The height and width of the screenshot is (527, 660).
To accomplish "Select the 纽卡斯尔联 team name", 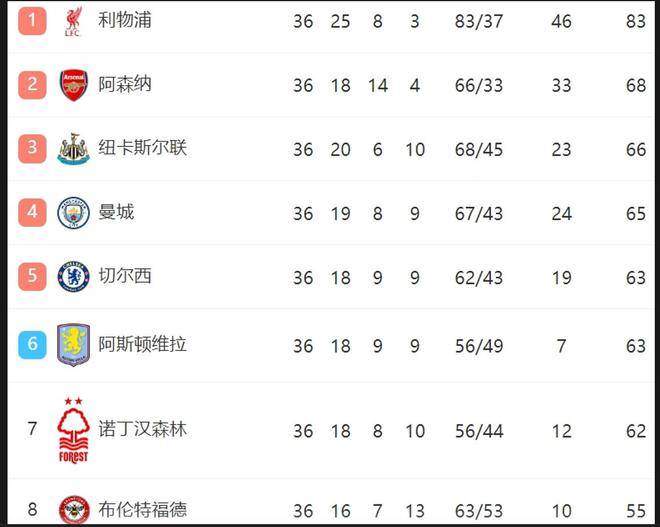I will click(142, 148).
